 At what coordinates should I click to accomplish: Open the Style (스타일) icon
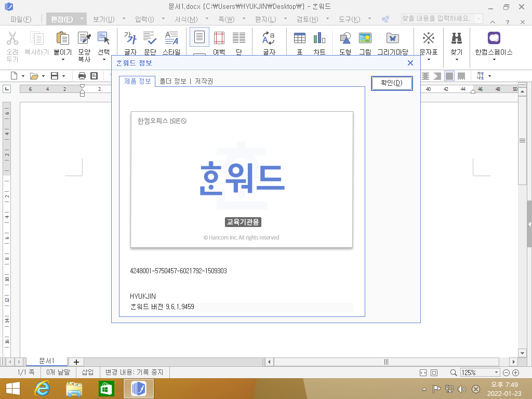click(x=171, y=38)
